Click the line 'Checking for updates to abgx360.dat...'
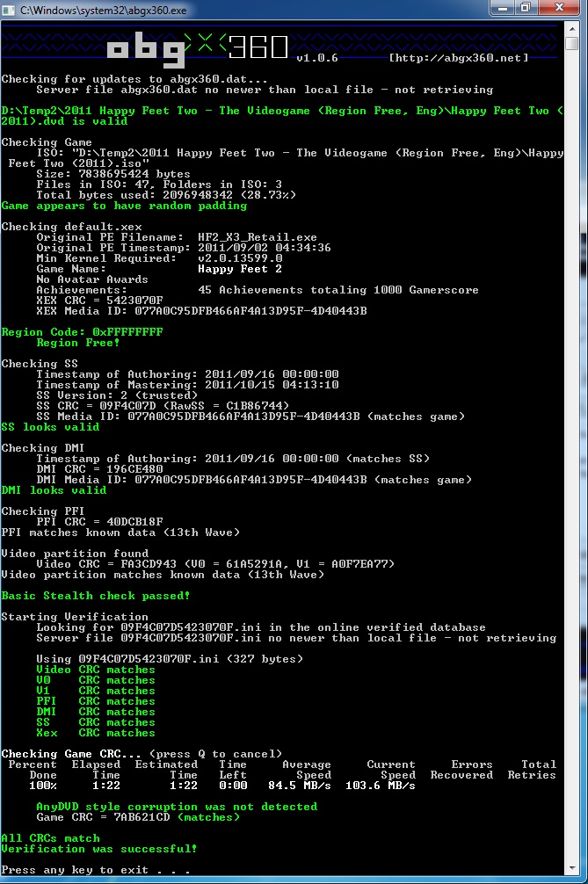The width and height of the screenshot is (588, 884). point(134,79)
